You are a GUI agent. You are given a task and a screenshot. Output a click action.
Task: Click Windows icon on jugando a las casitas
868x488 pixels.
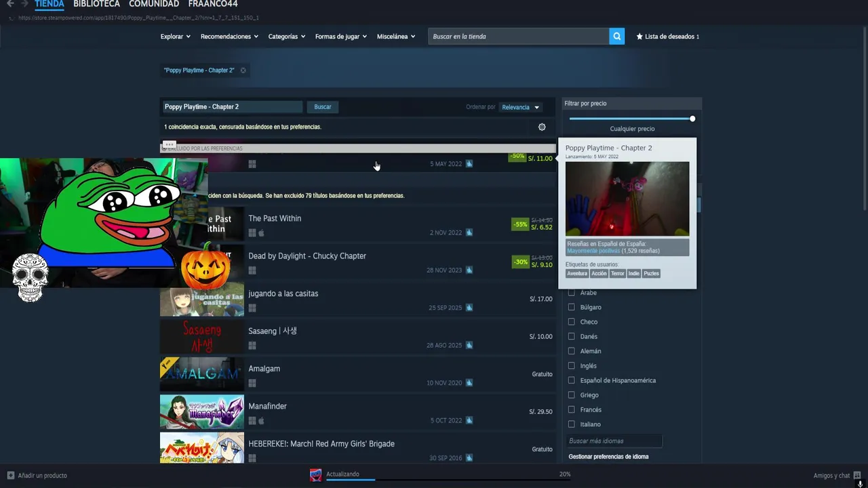point(252,308)
